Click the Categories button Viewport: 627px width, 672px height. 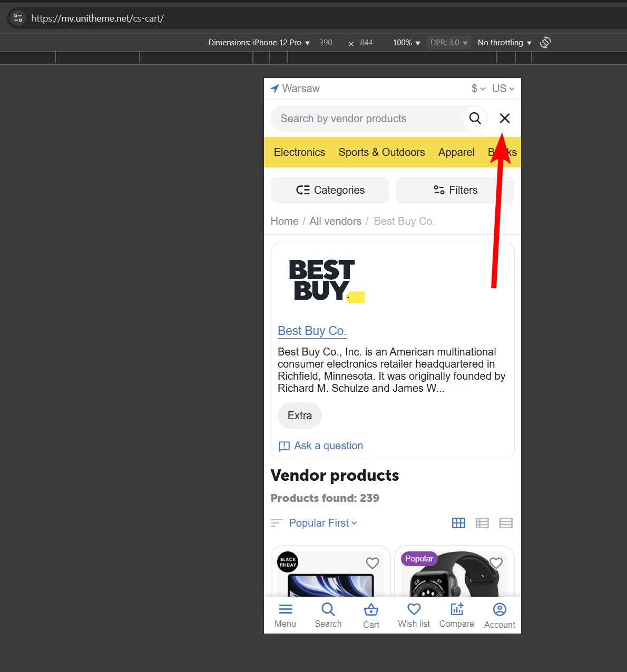pyautogui.click(x=330, y=190)
